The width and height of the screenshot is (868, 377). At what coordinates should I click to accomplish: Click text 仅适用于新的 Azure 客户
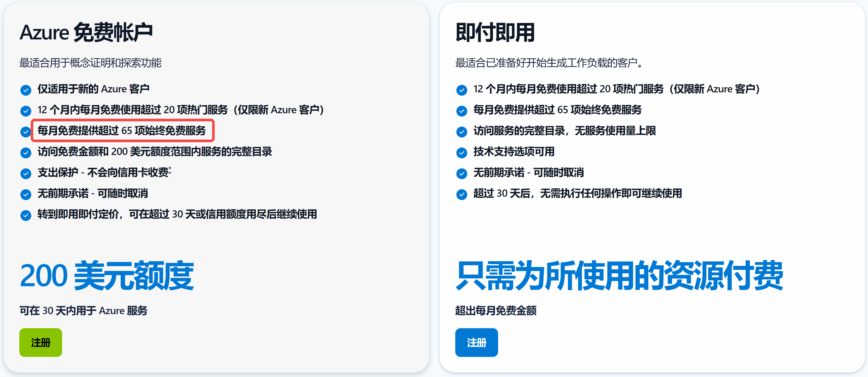click(93, 89)
